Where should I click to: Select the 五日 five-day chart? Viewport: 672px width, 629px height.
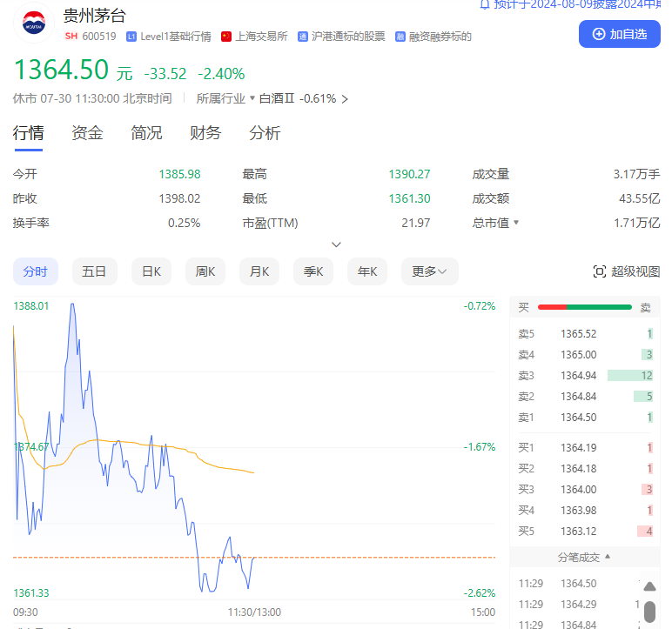pyautogui.click(x=94, y=271)
